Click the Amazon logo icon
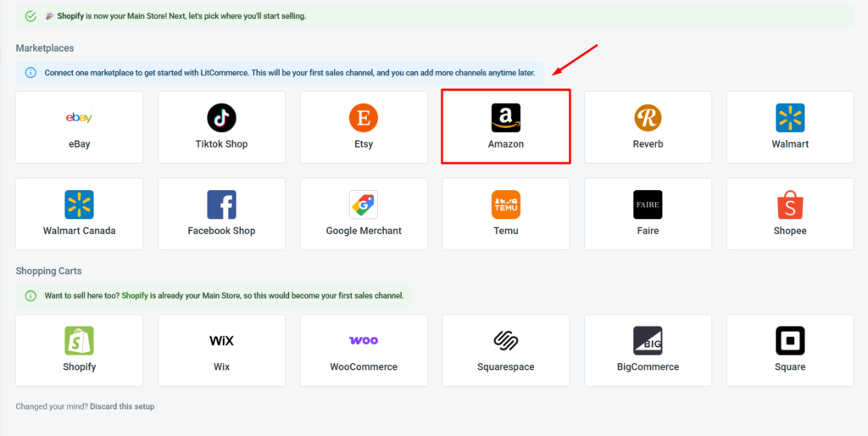Screen dimensions: 868x436 (506, 117)
